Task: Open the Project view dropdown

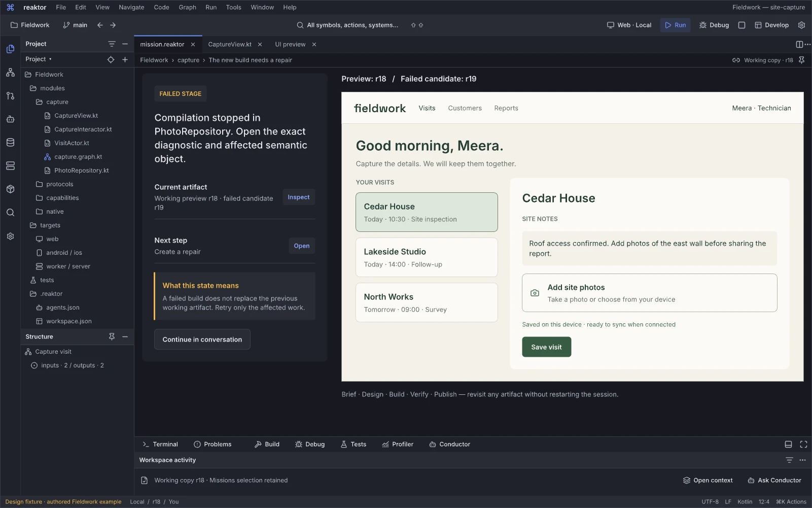Action: click(x=39, y=59)
